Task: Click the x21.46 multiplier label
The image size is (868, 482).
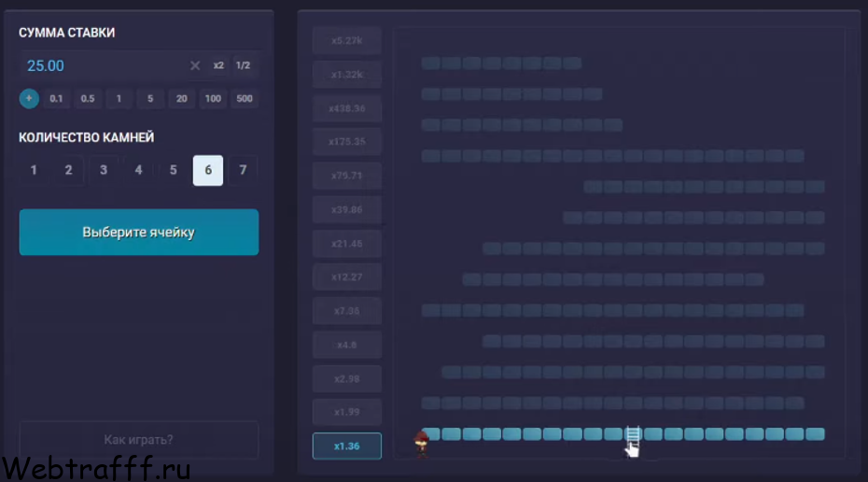Action: point(347,243)
